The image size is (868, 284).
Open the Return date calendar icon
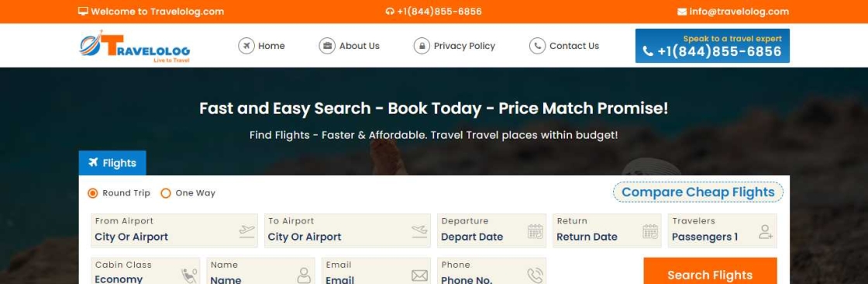(x=650, y=231)
